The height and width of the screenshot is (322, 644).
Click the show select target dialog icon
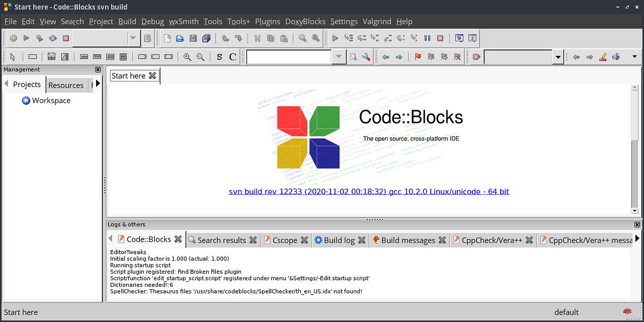pos(148,38)
